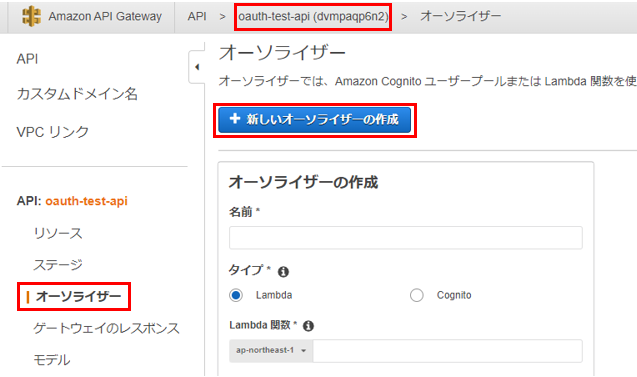Click the Lambda function name input field
637x377 pixels.
click(x=447, y=351)
